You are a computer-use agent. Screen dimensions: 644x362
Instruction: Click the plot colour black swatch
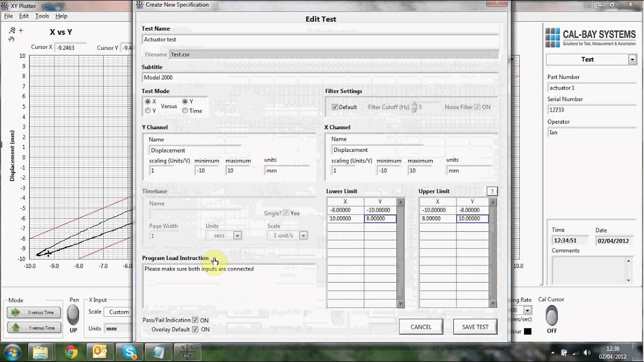(x=527, y=331)
